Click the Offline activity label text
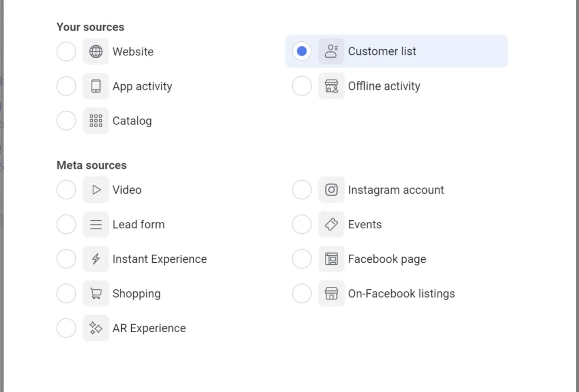This screenshot has width=579, height=392. [384, 86]
